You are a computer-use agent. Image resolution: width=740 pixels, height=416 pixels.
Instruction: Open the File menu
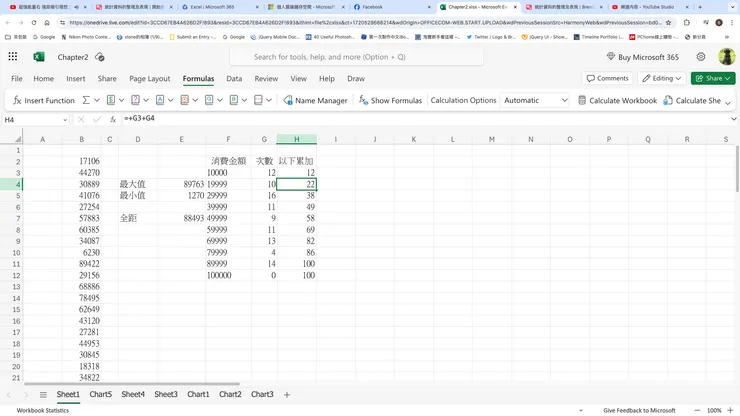click(x=17, y=78)
